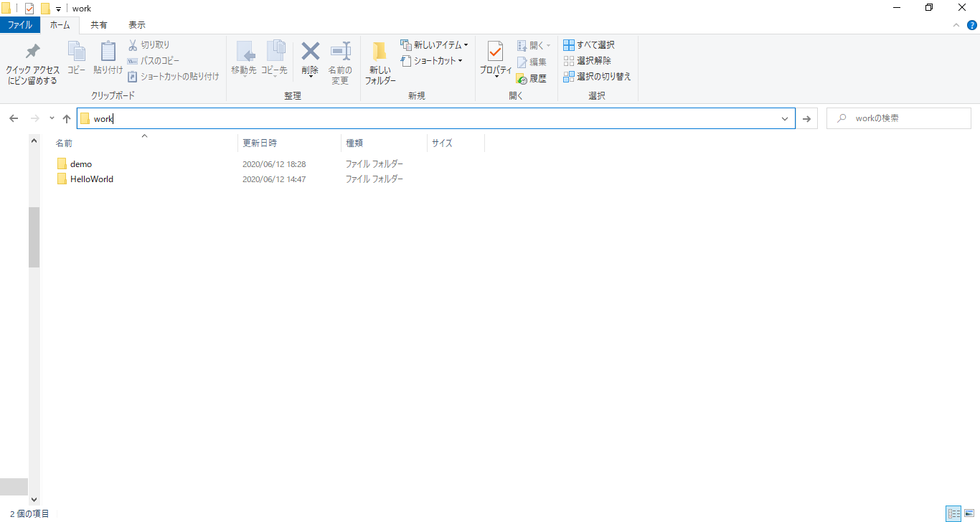Click Properties checkmark in title bar toolbar

click(29, 9)
